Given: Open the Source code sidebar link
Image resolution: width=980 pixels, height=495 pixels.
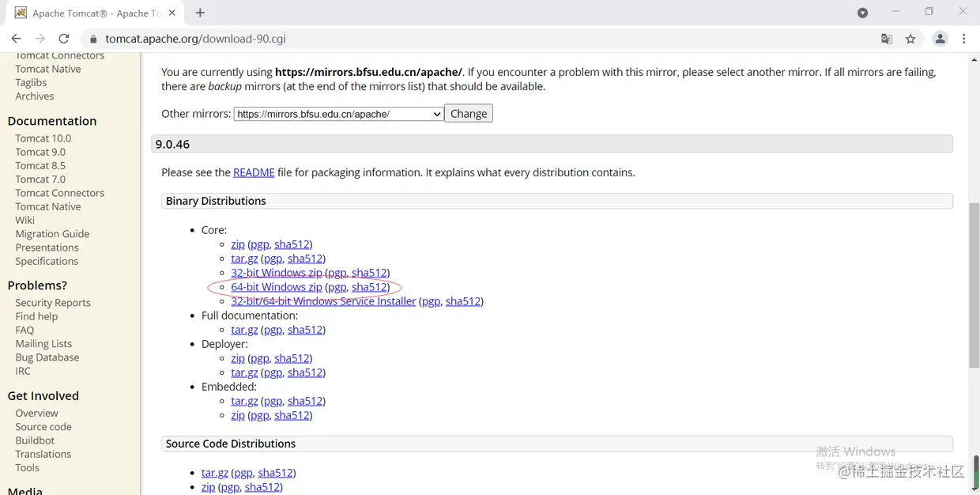Looking at the screenshot, I should (43, 427).
